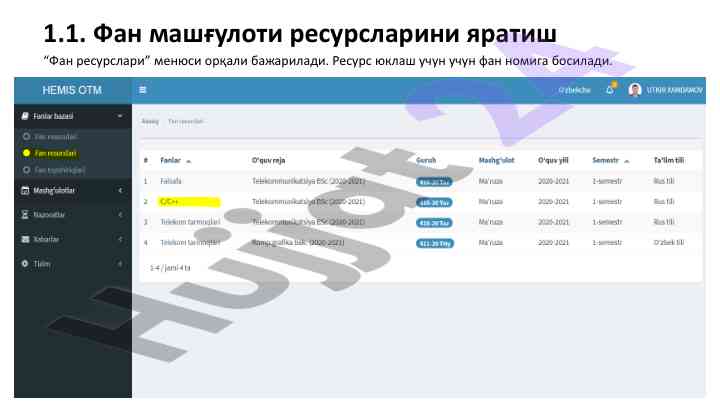
Task: Open the third submenu item under Fanlar bazasi
Action: [x=60, y=170]
